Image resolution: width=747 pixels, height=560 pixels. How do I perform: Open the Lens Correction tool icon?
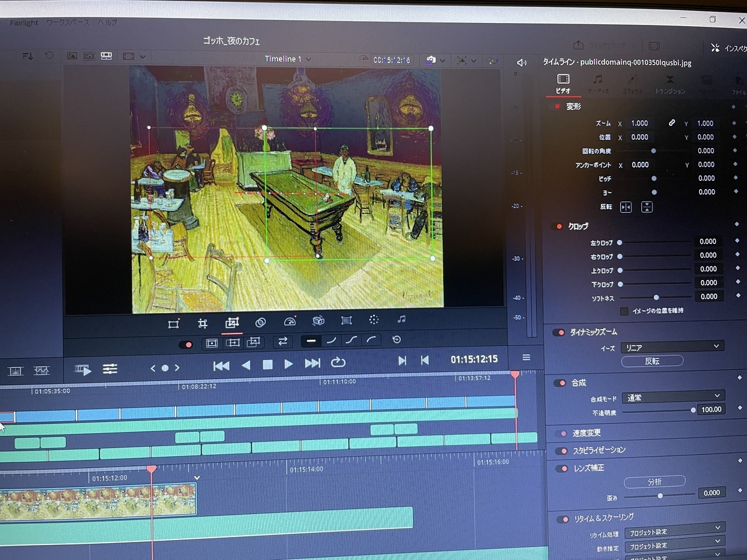click(x=347, y=320)
